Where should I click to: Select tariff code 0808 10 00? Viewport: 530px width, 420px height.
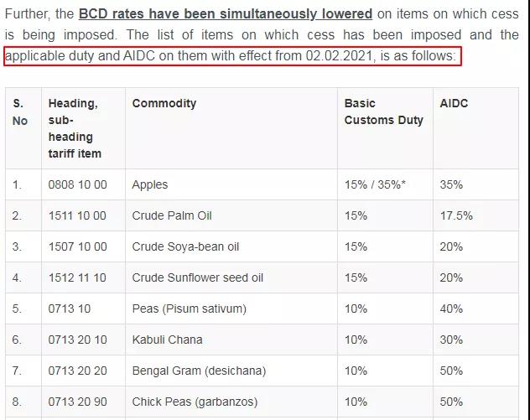pyautogui.click(x=77, y=184)
